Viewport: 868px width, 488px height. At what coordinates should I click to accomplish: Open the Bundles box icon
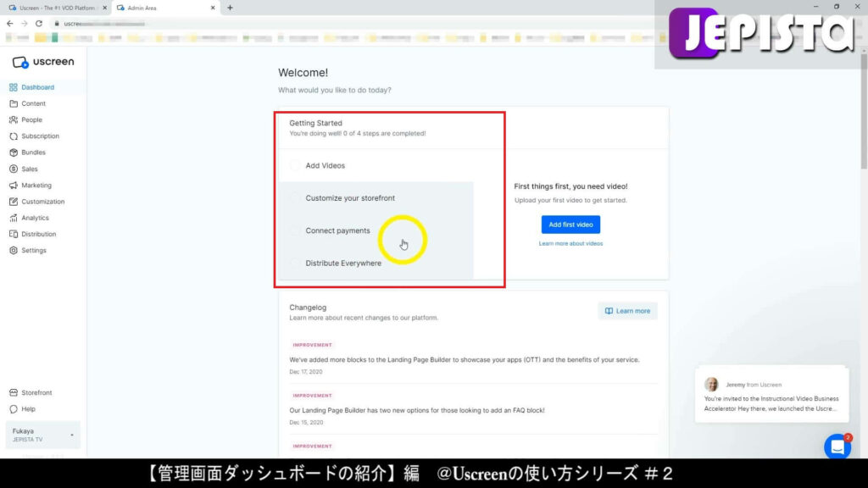(x=14, y=152)
